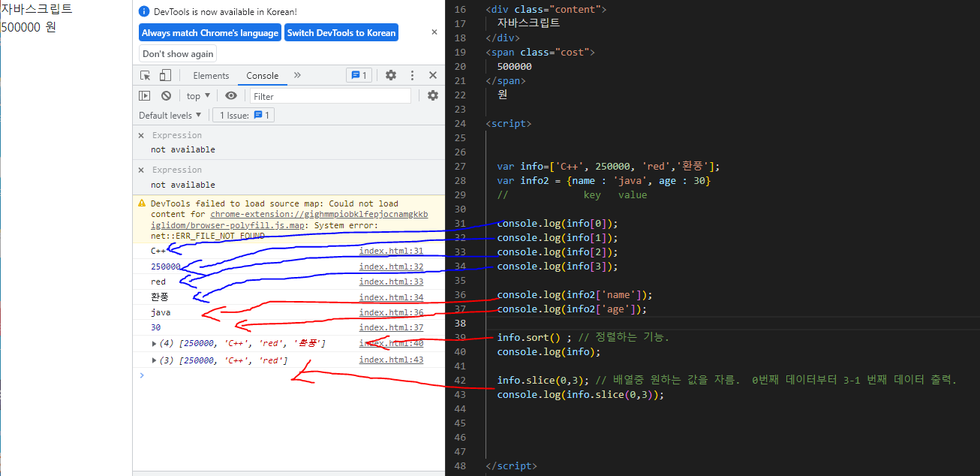Image resolution: width=980 pixels, height=476 pixels.
Task: Click code line var info=['C++', 250000, 'red','환풍'];
Action: click(x=608, y=166)
